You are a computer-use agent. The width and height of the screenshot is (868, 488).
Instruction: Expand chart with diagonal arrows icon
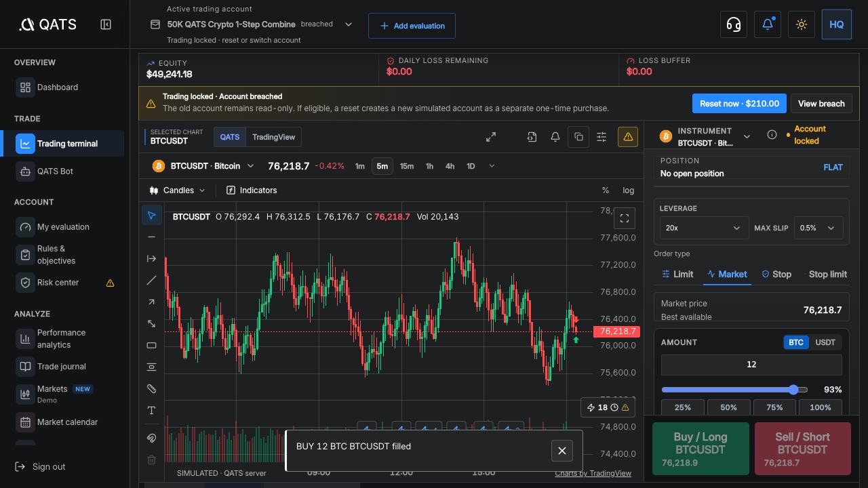491,137
